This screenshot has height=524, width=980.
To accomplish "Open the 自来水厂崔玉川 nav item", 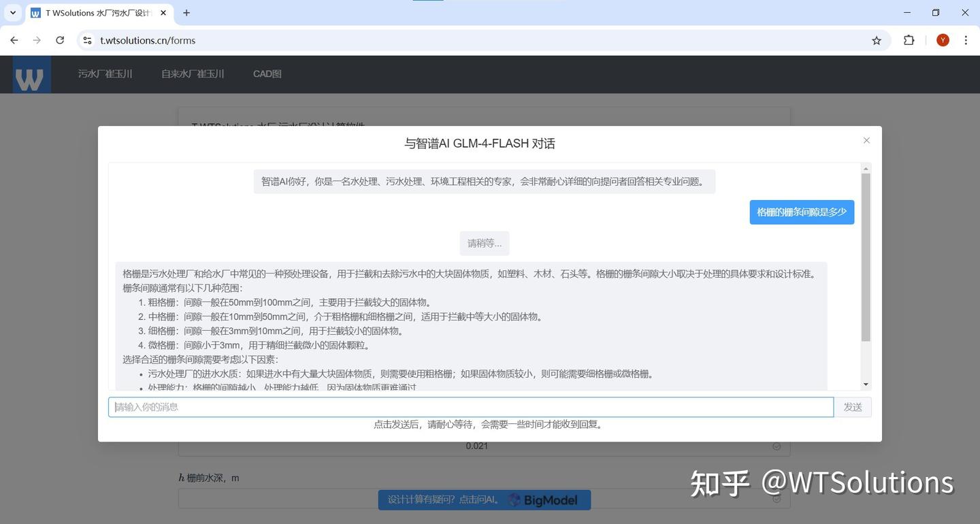I will 193,73.
